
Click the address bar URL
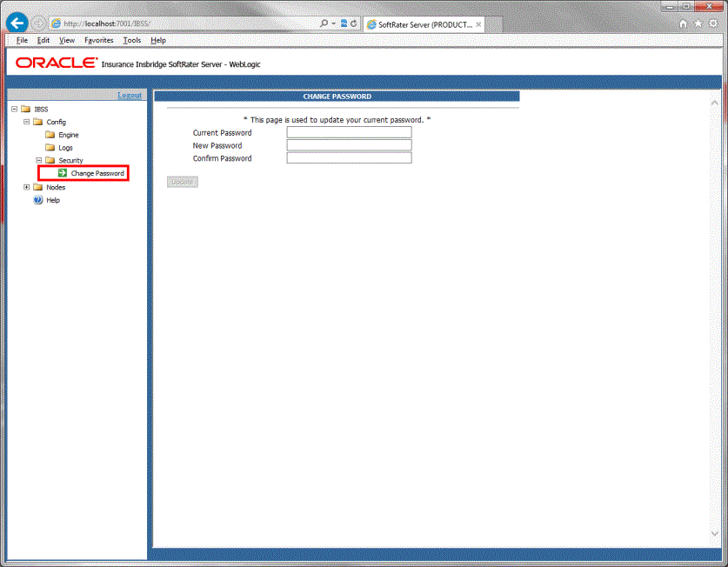point(107,23)
